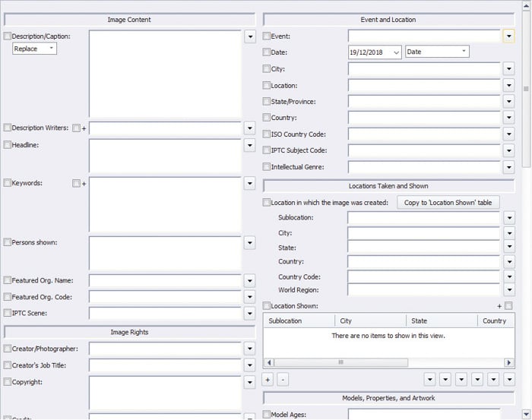
Task: Focus the Creator/Photographer input field
Action: tap(165, 349)
